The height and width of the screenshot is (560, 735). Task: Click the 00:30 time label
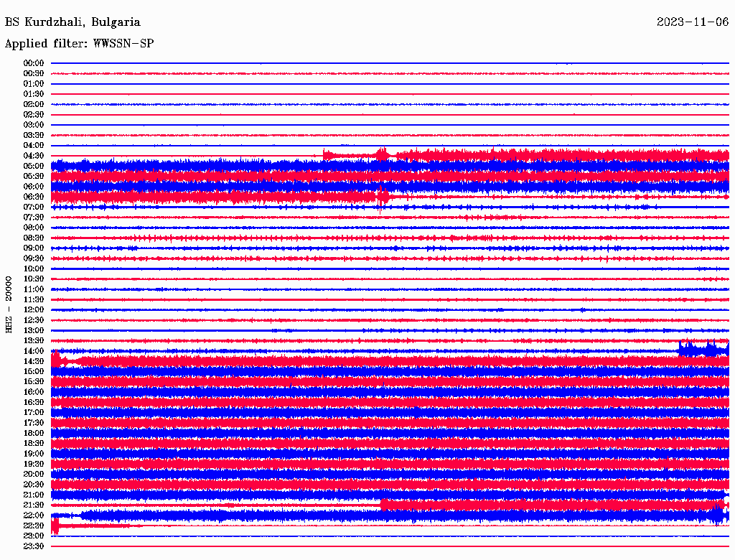click(34, 73)
